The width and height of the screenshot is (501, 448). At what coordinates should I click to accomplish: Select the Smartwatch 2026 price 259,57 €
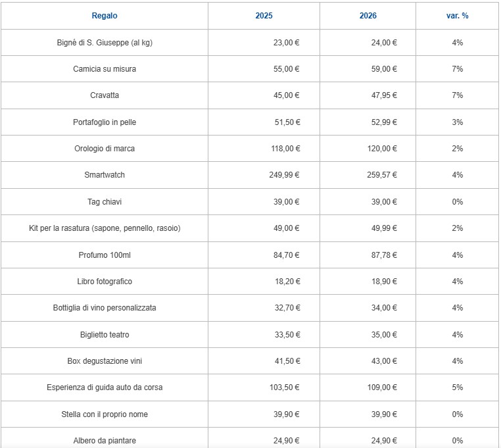382,175
